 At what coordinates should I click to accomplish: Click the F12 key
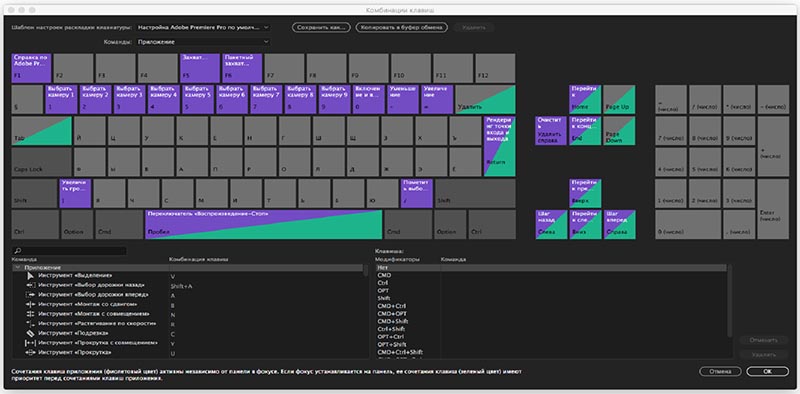(x=495, y=68)
